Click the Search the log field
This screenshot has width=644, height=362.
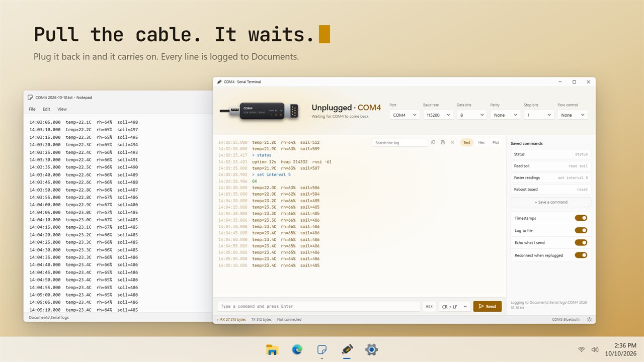[x=399, y=143]
